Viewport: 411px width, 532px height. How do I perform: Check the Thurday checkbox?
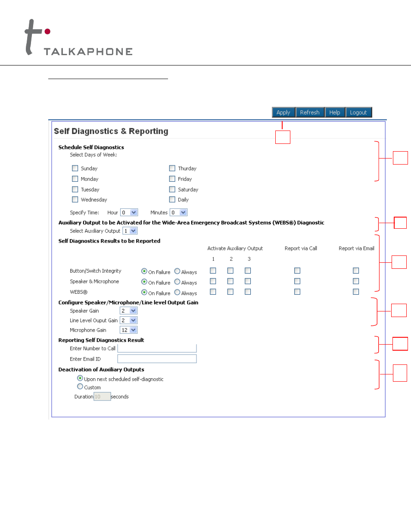click(172, 168)
